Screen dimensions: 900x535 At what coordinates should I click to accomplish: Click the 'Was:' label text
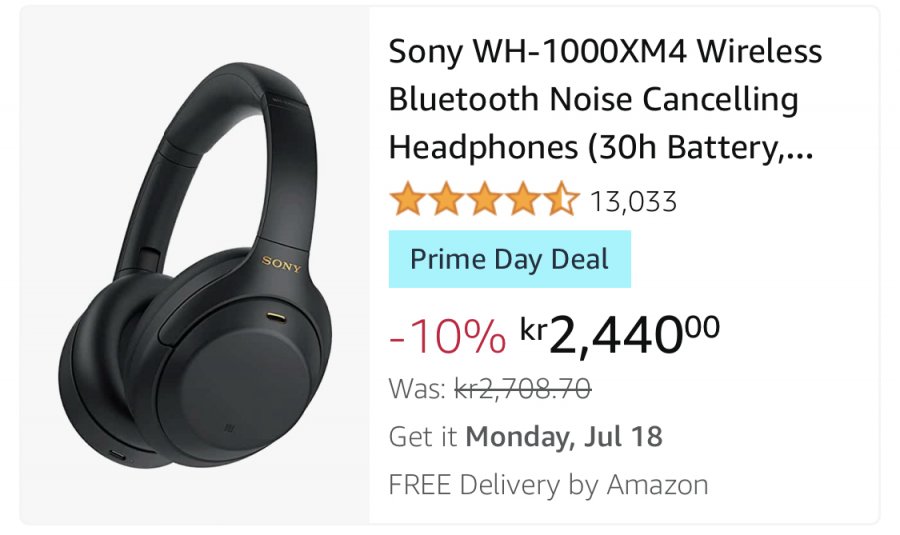coord(417,389)
